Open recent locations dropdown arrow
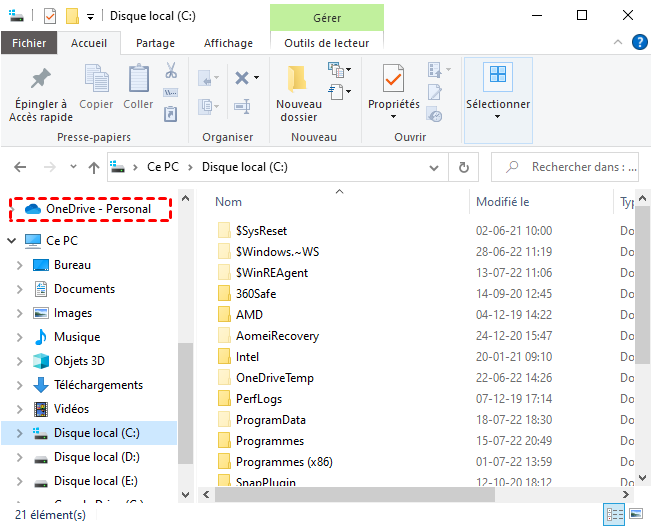Image resolution: width=652 pixels, height=527 pixels. pos(73,167)
